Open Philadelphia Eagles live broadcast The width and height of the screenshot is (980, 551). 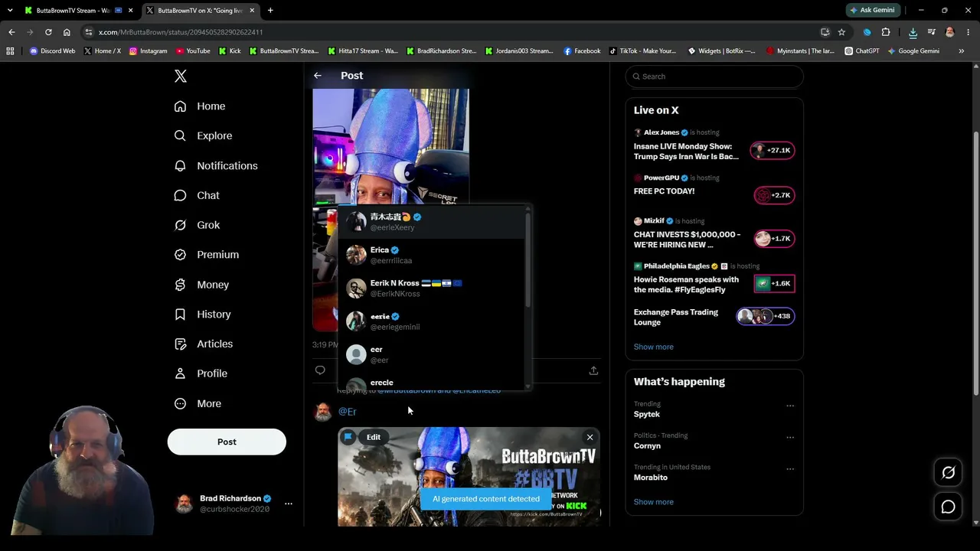click(714, 279)
